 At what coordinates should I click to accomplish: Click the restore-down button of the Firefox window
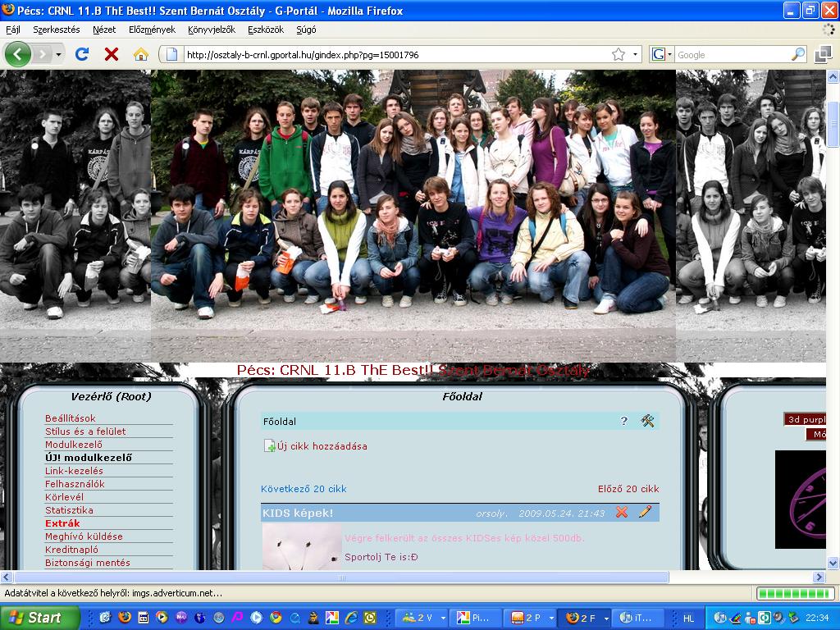(810, 10)
